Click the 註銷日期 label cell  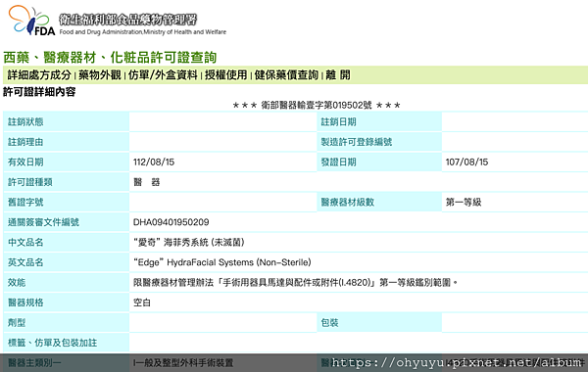coord(379,121)
